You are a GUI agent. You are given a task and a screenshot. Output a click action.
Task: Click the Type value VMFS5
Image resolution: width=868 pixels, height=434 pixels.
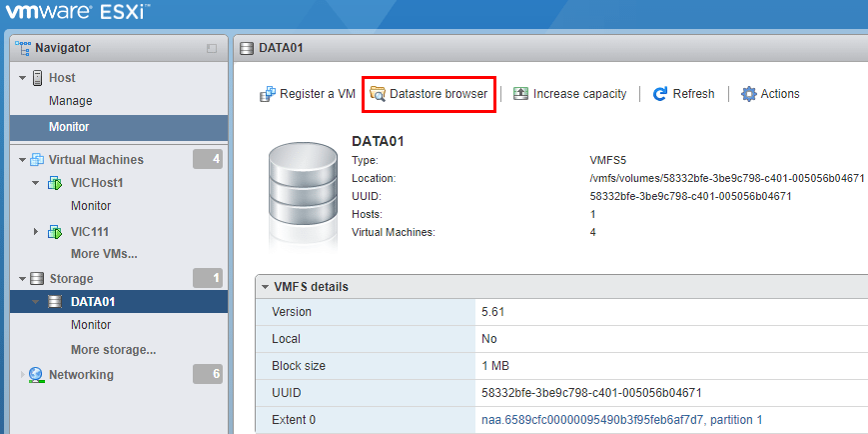608,161
